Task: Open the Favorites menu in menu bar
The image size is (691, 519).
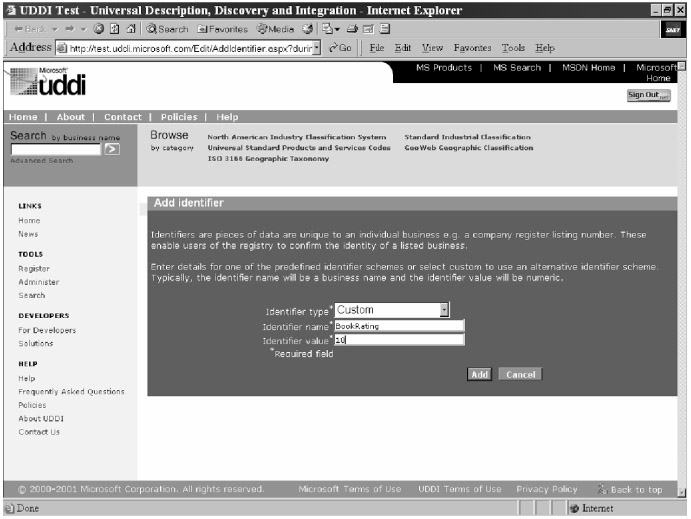Action: point(472,48)
